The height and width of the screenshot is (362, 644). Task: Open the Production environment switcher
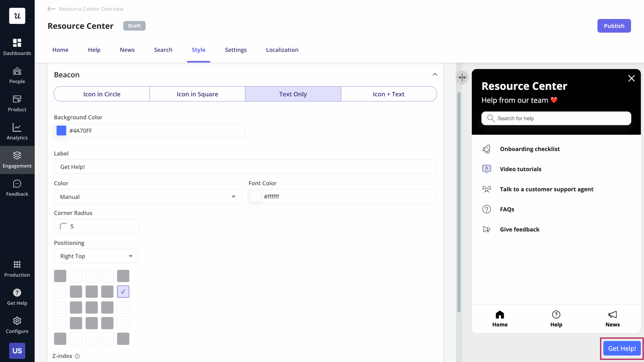[x=17, y=268]
